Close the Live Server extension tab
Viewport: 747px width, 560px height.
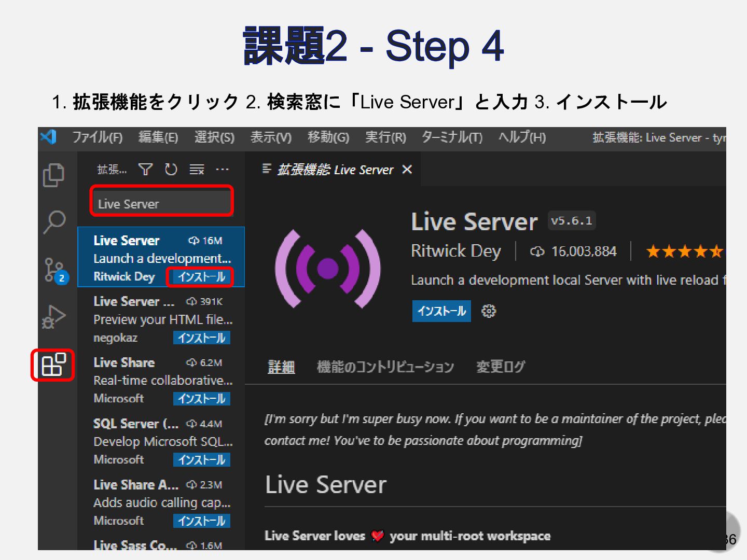[407, 169]
